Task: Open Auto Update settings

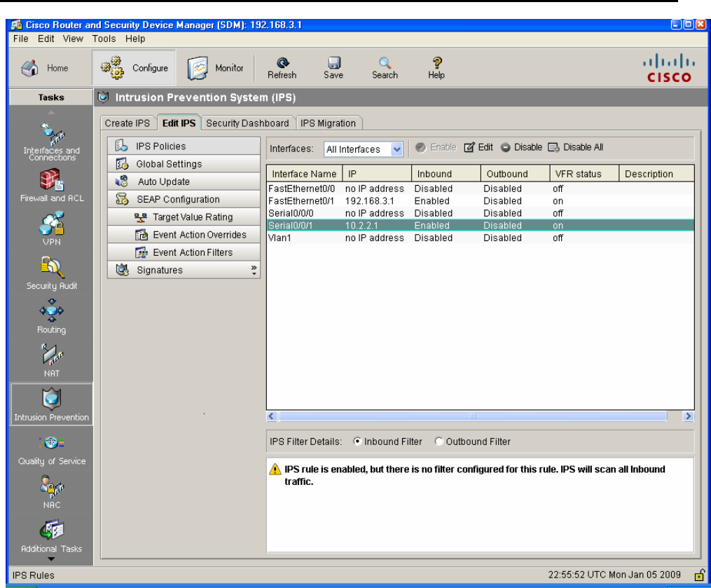Action: (x=184, y=182)
